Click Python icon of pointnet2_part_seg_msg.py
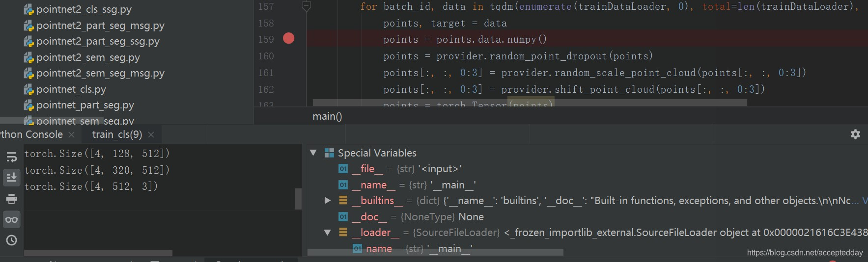 (x=28, y=26)
